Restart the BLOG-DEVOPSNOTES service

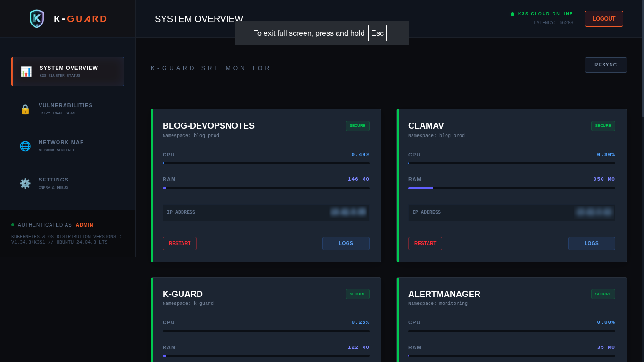pos(179,243)
